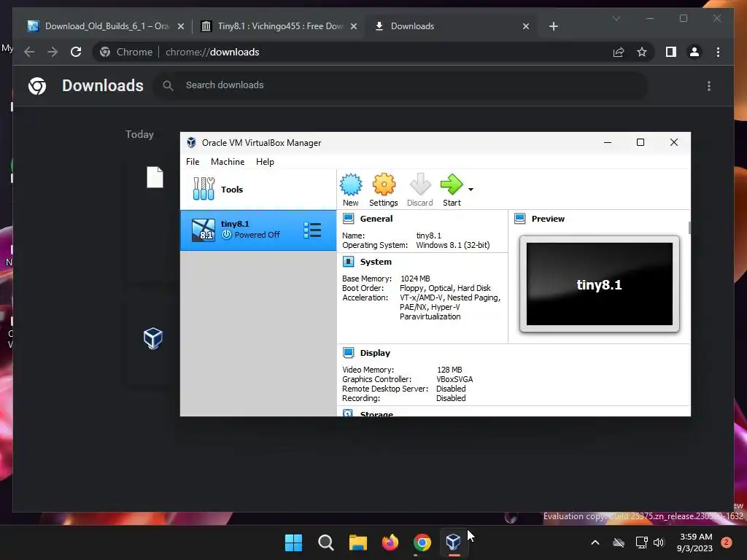
Task: Reload the Chrome downloads page
Action: (x=76, y=52)
